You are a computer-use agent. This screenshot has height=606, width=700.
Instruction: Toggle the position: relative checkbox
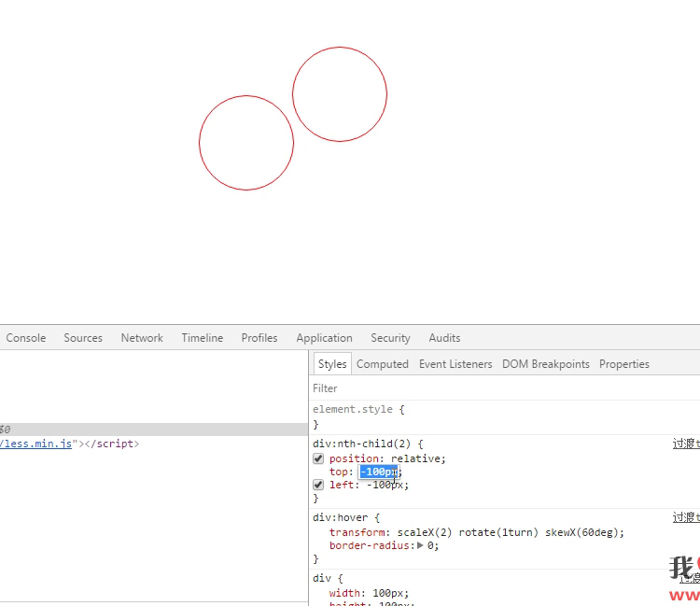click(x=318, y=458)
